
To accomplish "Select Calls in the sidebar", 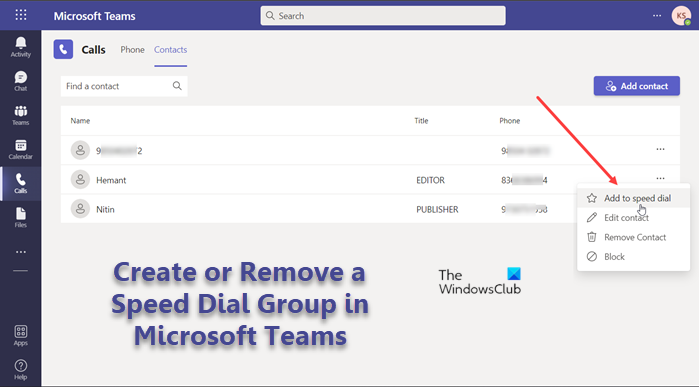I will click(21, 183).
